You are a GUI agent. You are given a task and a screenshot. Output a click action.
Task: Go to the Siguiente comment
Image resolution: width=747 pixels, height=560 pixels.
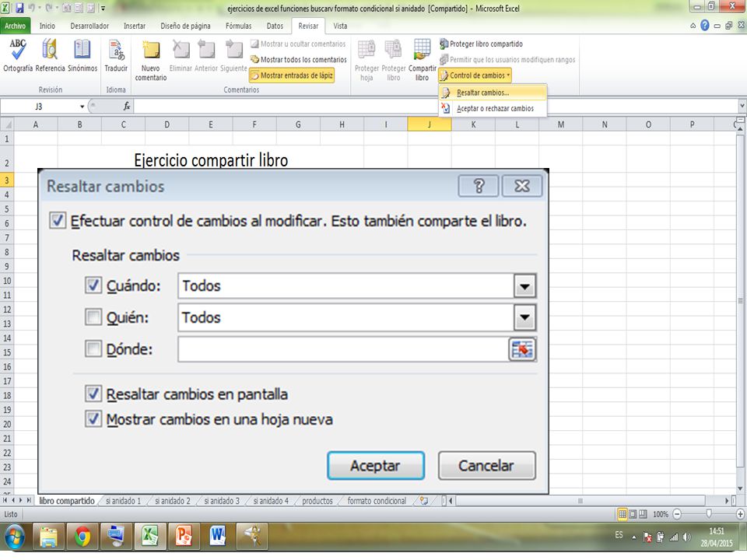(233, 55)
